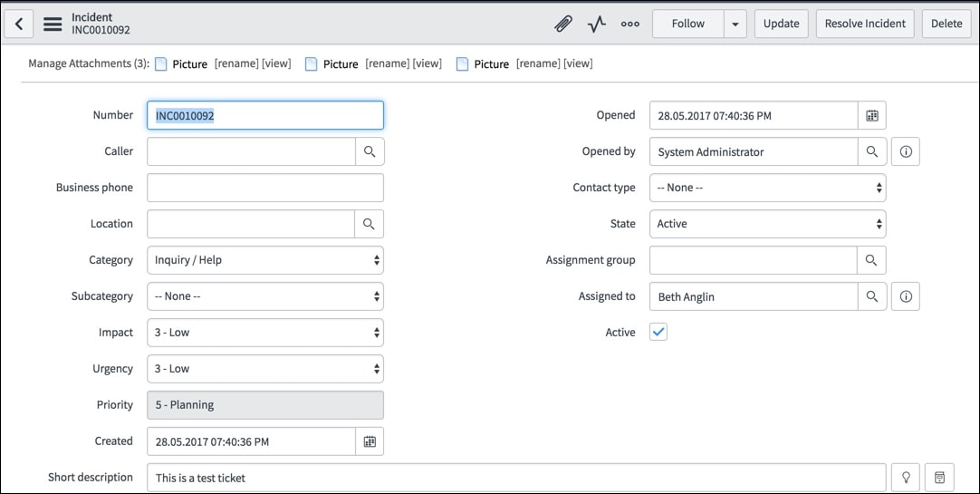Screen dimensions: 980x494
Task: Click view link of first Picture
Action: click(x=276, y=63)
